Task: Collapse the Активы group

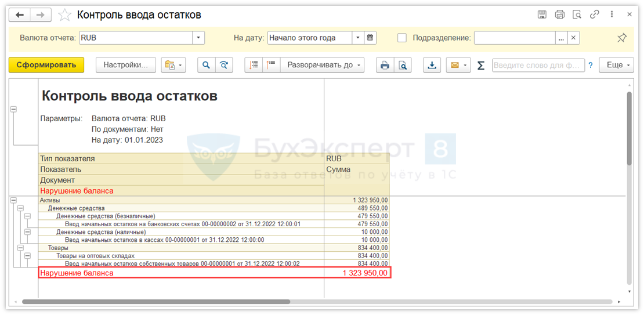Action: 13,200
